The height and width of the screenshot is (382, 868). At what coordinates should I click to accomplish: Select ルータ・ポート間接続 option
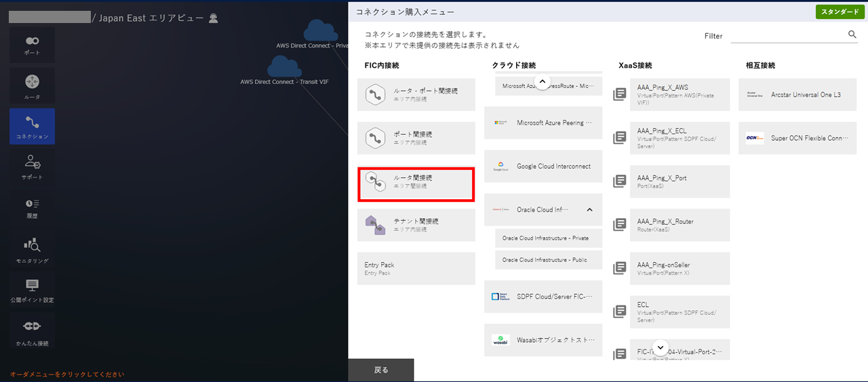[x=416, y=95]
